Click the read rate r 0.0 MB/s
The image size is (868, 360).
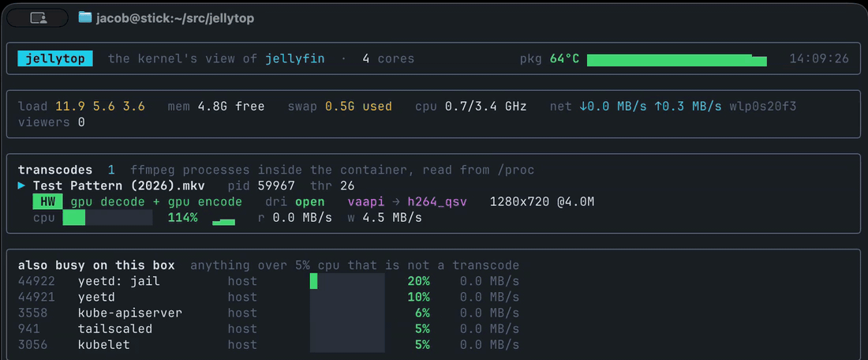[295, 218]
